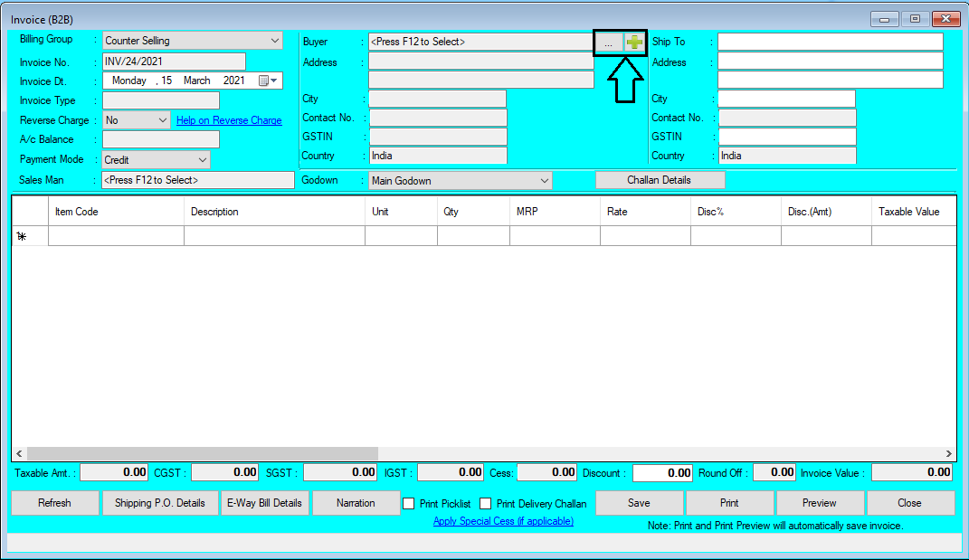This screenshot has height=560, width=969.
Task: Save the invoice
Action: point(639,503)
